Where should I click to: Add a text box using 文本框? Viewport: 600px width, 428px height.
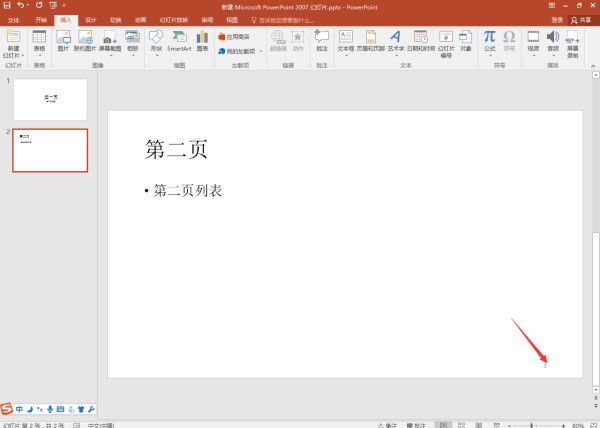pos(346,40)
